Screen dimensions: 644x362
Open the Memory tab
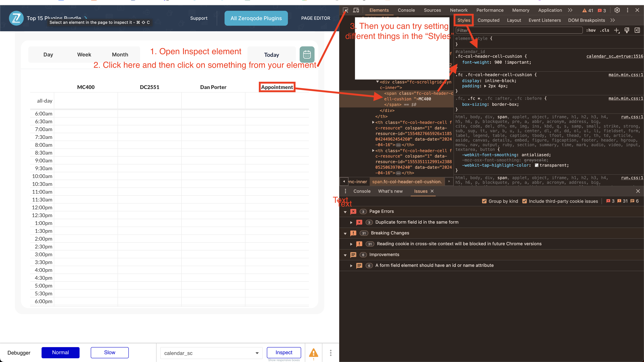(521, 10)
